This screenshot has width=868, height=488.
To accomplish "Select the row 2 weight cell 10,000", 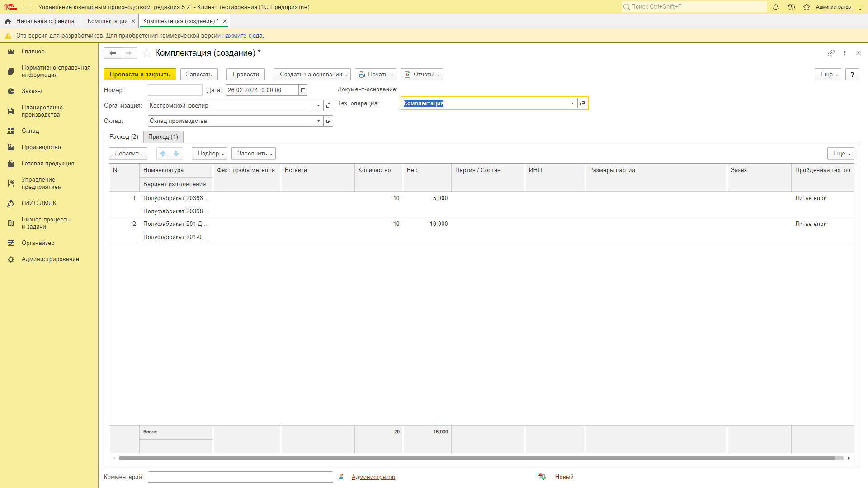I will click(x=427, y=224).
